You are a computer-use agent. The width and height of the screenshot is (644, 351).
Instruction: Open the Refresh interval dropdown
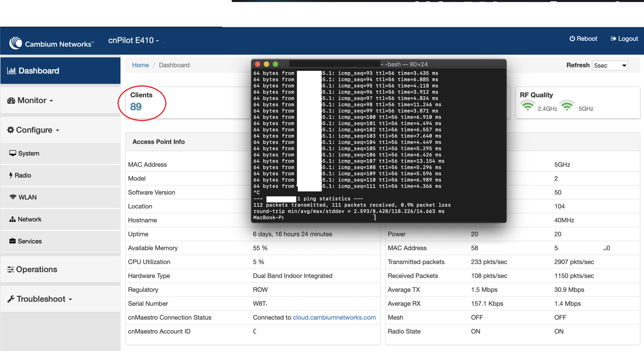[x=610, y=65]
